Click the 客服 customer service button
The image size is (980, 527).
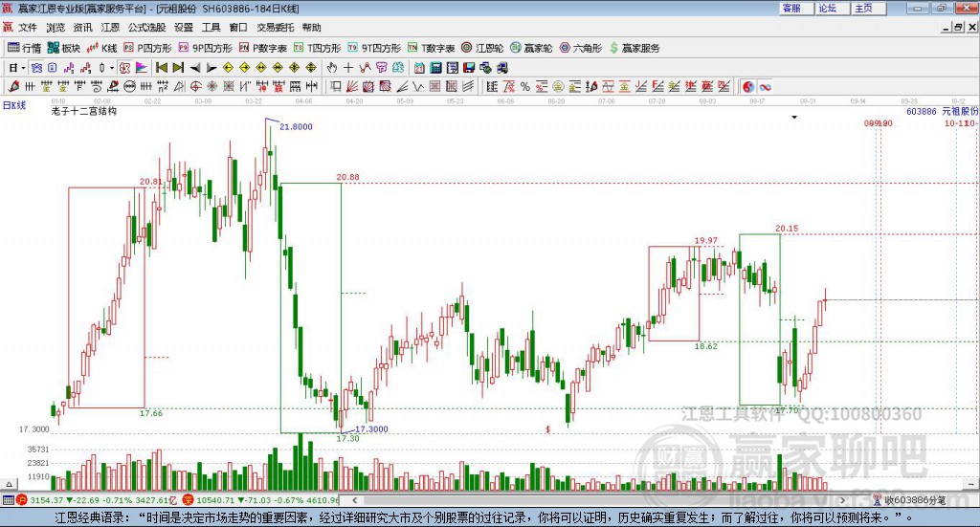[791, 8]
